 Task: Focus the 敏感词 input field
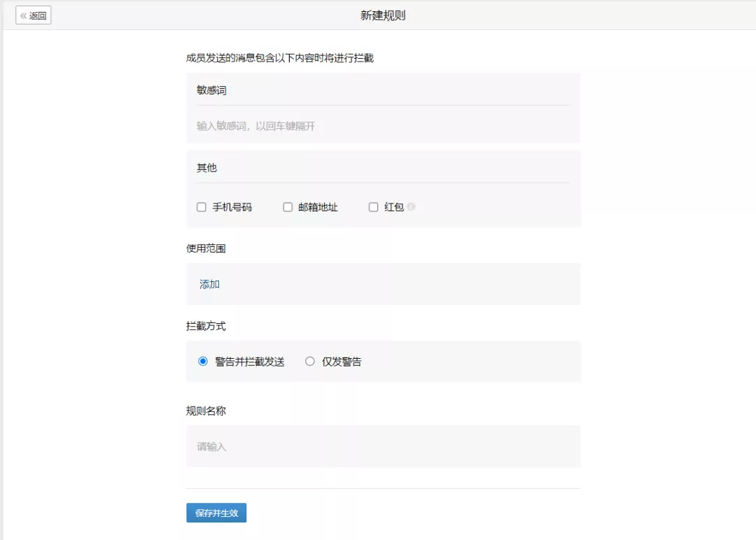point(384,126)
